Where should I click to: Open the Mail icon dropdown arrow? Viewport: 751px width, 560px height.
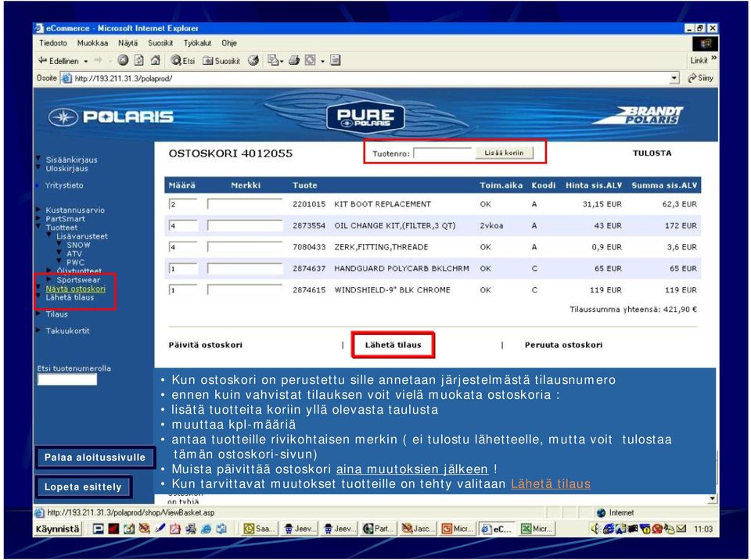point(281,61)
